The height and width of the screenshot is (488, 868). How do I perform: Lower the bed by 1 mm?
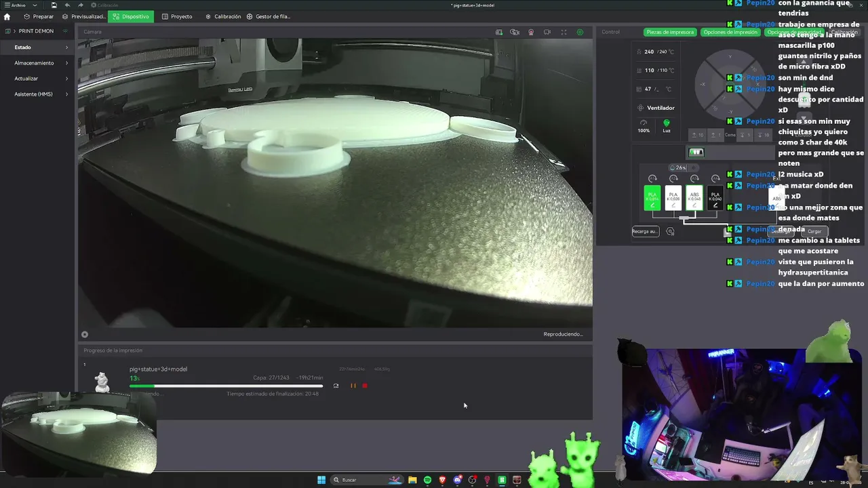pos(744,135)
